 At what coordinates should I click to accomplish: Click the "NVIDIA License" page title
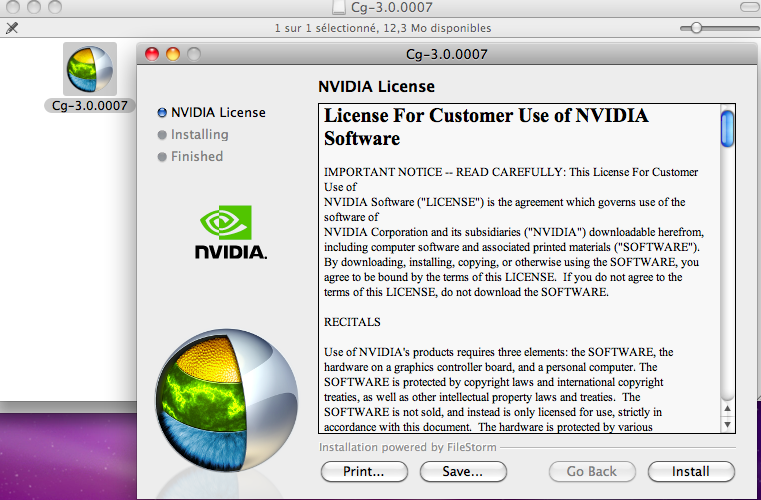pos(377,86)
